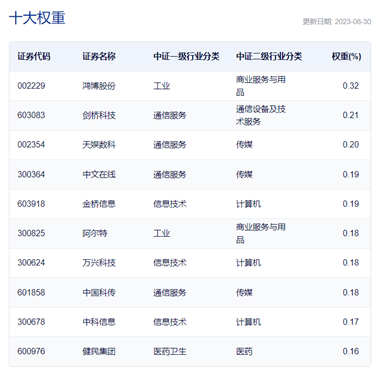Click the 十大权重 heading
Viewport: 380px width, 381px height.
[x=37, y=18]
